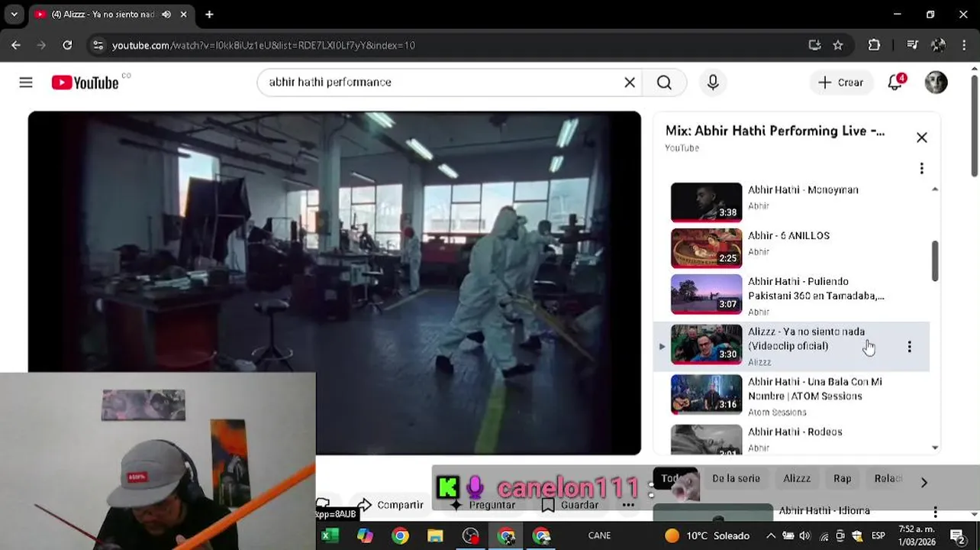Open YouTube notifications bell
This screenshot has height=550, width=980.
(x=895, y=82)
